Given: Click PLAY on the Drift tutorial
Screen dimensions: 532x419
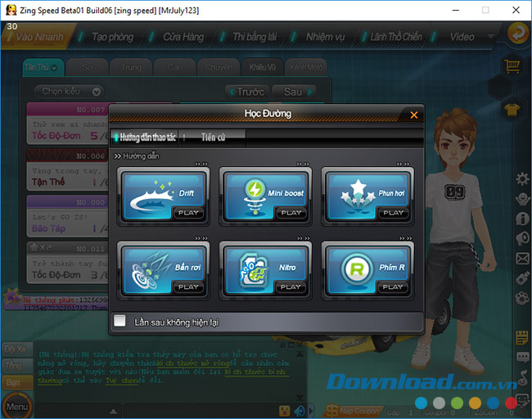Looking at the screenshot, I should click(189, 213).
